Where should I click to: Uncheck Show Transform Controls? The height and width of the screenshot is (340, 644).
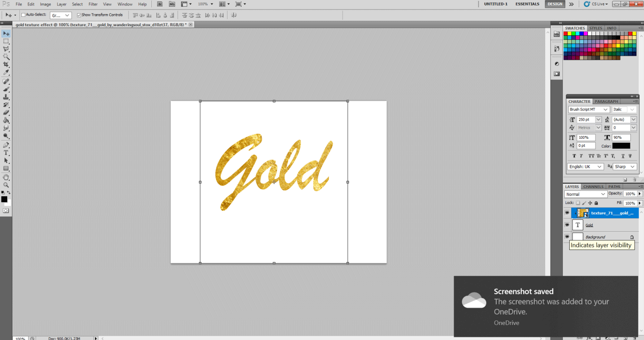[x=78, y=15]
